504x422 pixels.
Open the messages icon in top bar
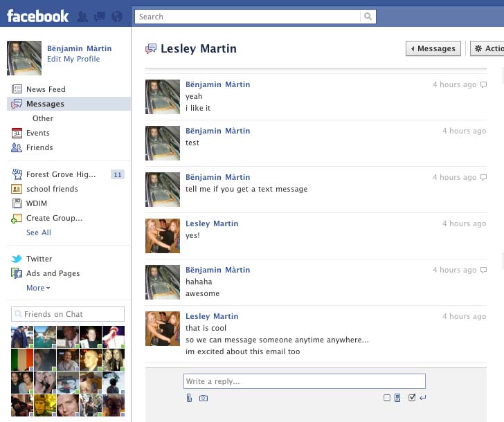(100, 16)
